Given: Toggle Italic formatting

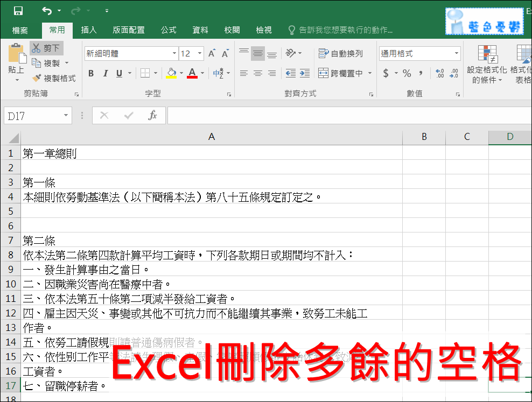Looking at the screenshot, I should click(106, 73).
